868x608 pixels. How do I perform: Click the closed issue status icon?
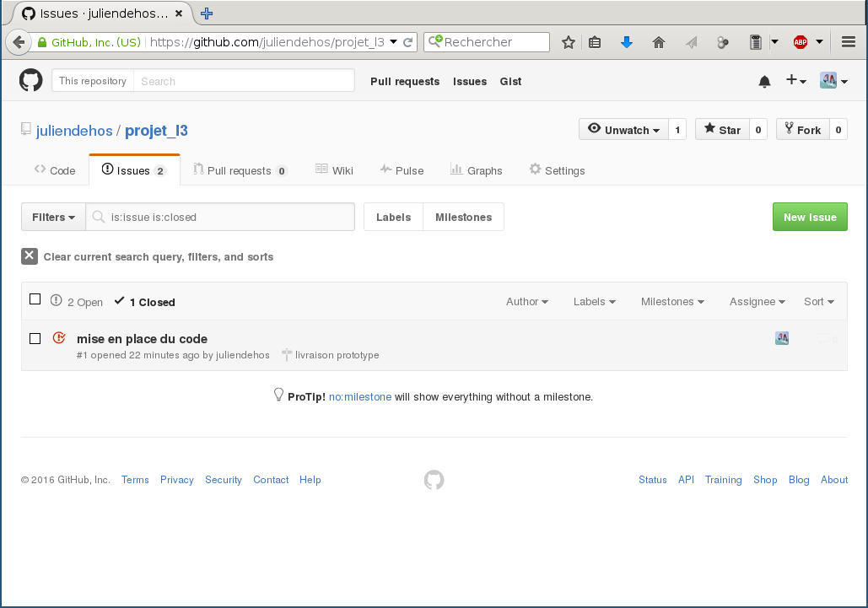59,337
